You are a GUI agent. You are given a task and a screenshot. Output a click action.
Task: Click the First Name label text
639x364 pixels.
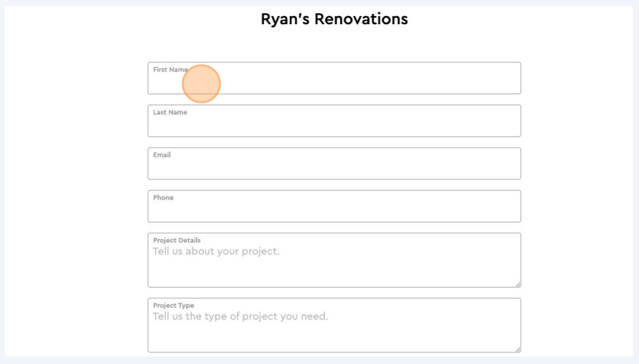coord(167,70)
